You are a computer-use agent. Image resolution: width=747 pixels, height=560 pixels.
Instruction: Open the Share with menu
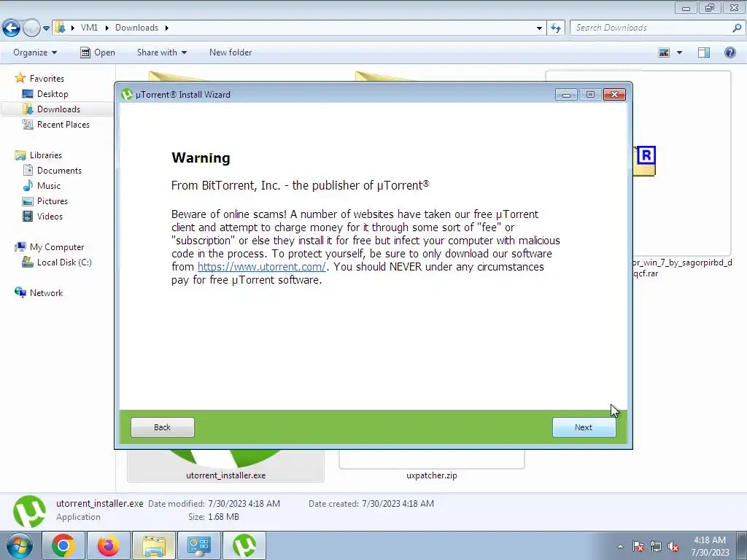(x=161, y=52)
